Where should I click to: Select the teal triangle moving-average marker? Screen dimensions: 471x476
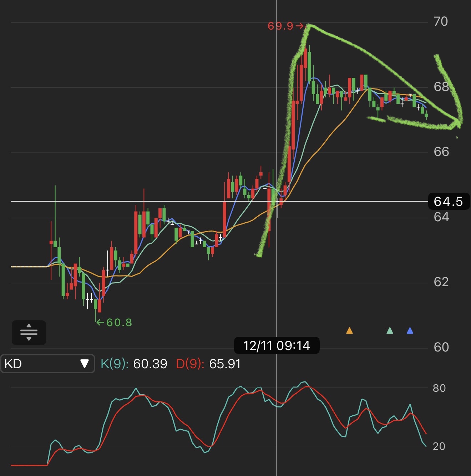[390, 331]
